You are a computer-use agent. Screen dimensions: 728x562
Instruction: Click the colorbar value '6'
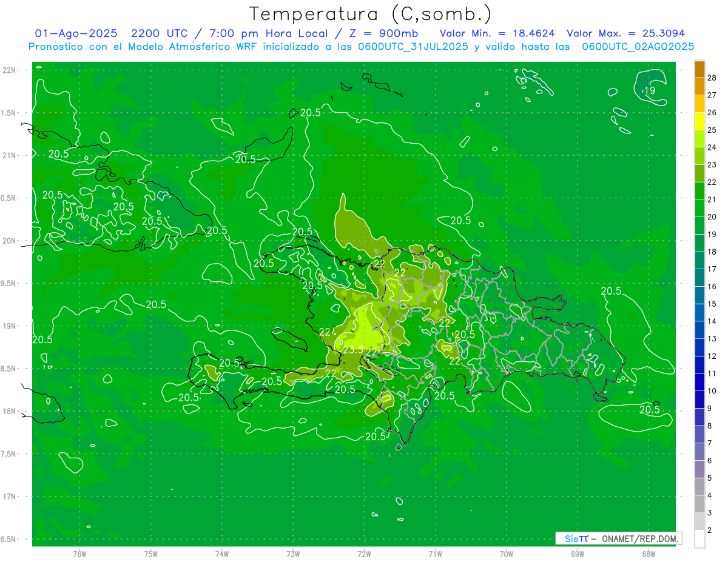[x=710, y=461]
